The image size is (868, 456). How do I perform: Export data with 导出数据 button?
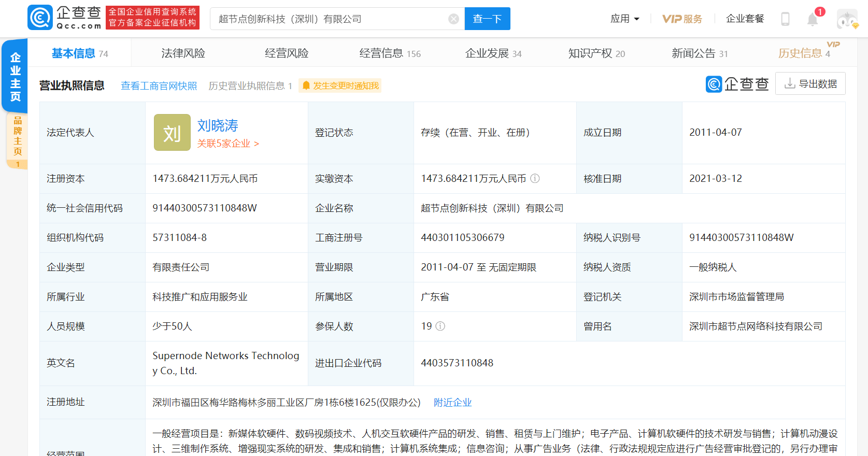tap(810, 83)
